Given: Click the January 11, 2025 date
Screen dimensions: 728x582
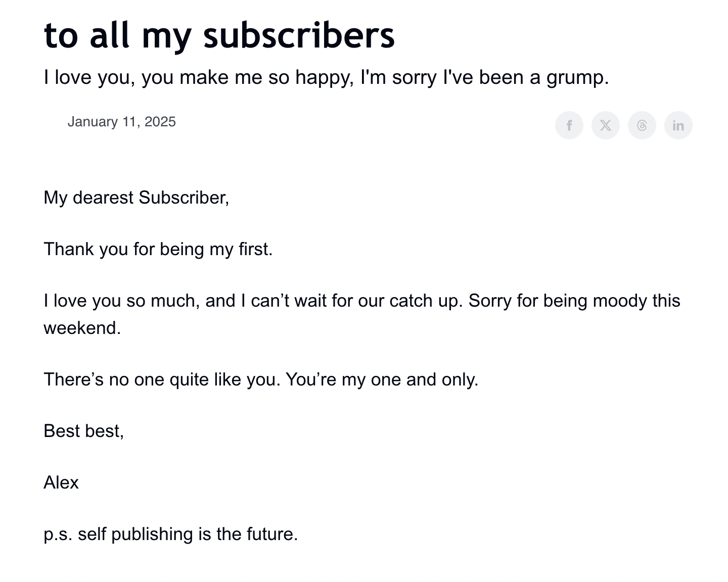Looking at the screenshot, I should pyautogui.click(x=121, y=122).
